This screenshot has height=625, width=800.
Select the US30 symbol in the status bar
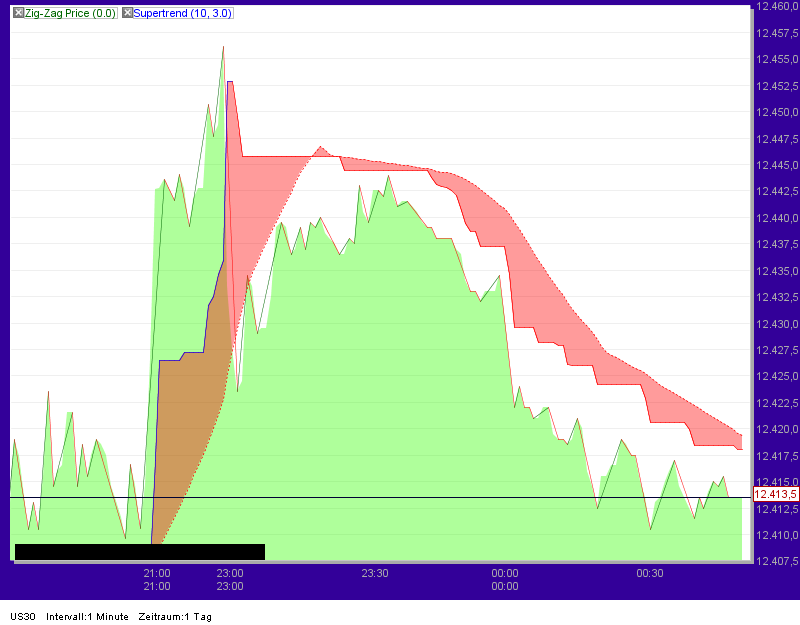pos(22,617)
